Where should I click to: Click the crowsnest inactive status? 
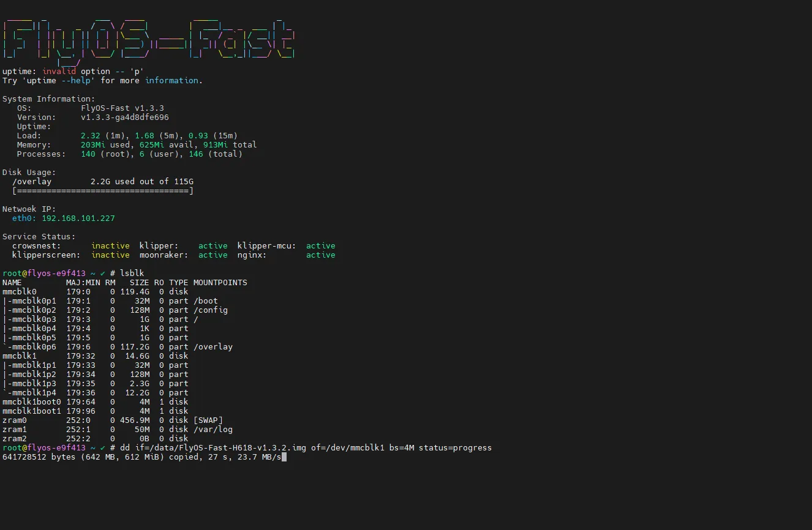coord(110,246)
